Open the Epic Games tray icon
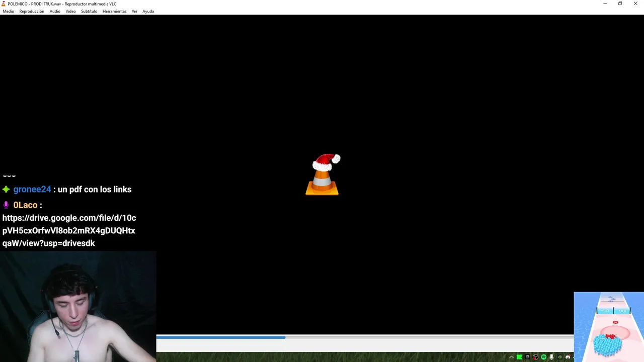Viewport: 644px width, 362px height. [527, 357]
